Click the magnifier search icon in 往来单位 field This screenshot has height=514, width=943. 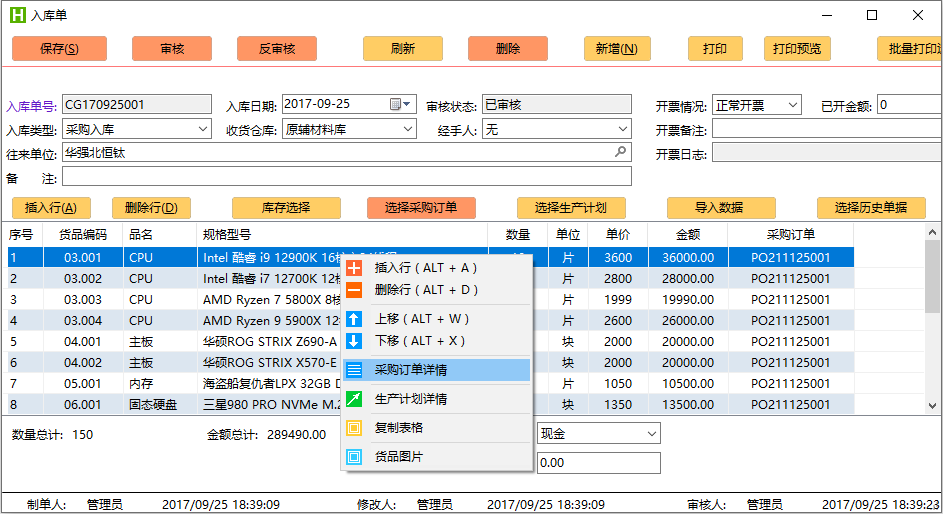pos(621,152)
